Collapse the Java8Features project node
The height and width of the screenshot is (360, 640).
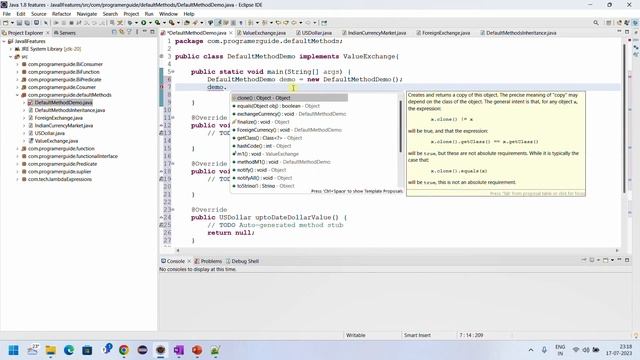(4, 41)
